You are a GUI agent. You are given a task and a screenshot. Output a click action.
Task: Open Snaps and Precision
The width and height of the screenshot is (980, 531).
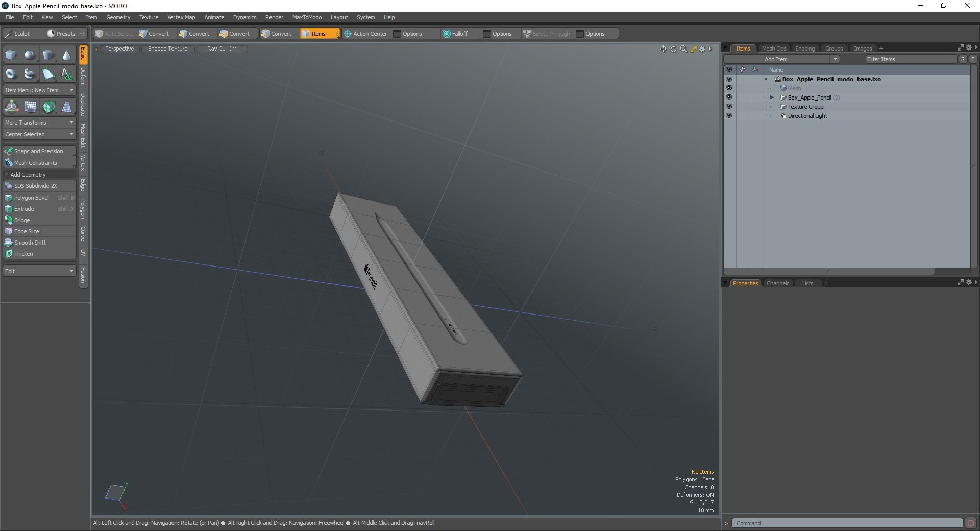[39, 151]
